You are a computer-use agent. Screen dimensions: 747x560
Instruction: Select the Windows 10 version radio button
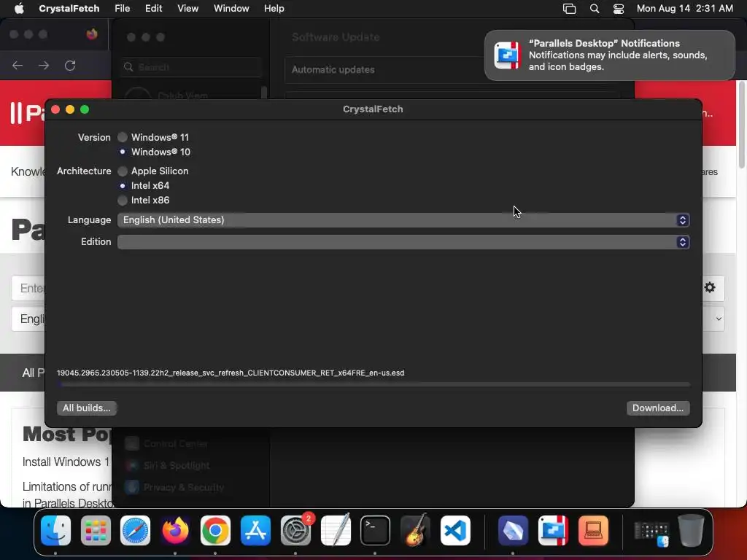(x=123, y=152)
